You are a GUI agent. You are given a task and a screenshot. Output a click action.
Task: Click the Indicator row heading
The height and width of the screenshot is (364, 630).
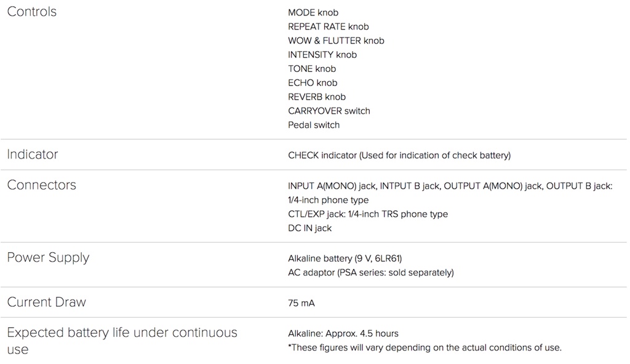click(x=32, y=154)
